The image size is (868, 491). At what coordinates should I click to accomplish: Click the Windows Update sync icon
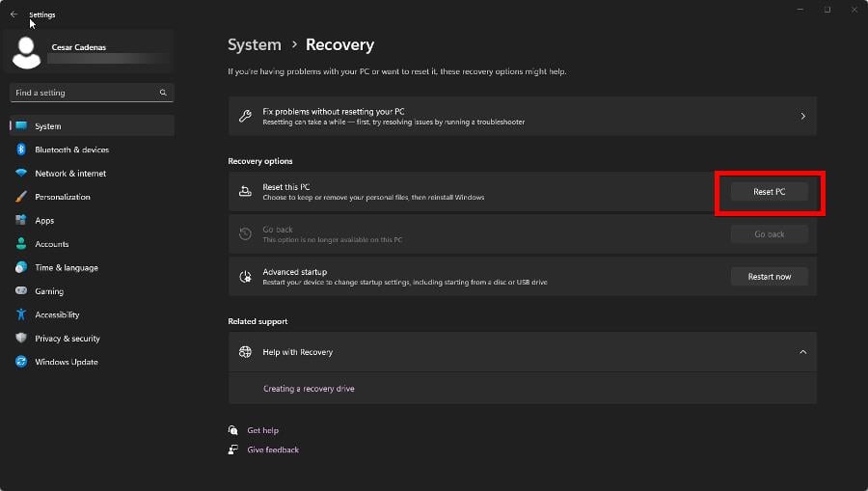(x=21, y=362)
